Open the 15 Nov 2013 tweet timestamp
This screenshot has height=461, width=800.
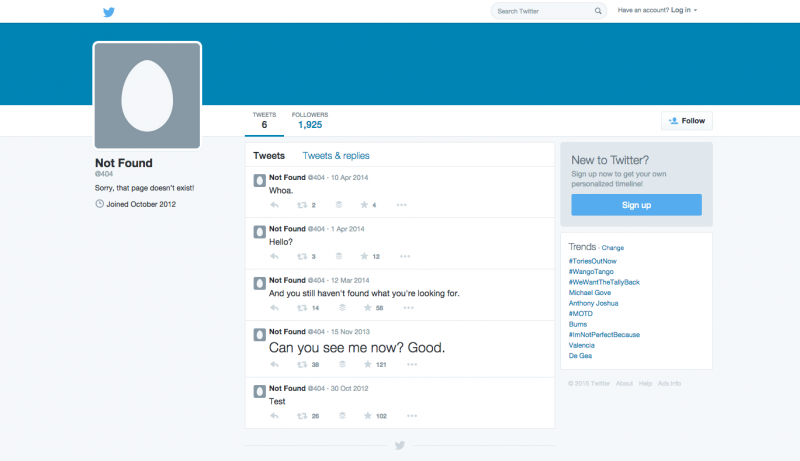pos(350,331)
